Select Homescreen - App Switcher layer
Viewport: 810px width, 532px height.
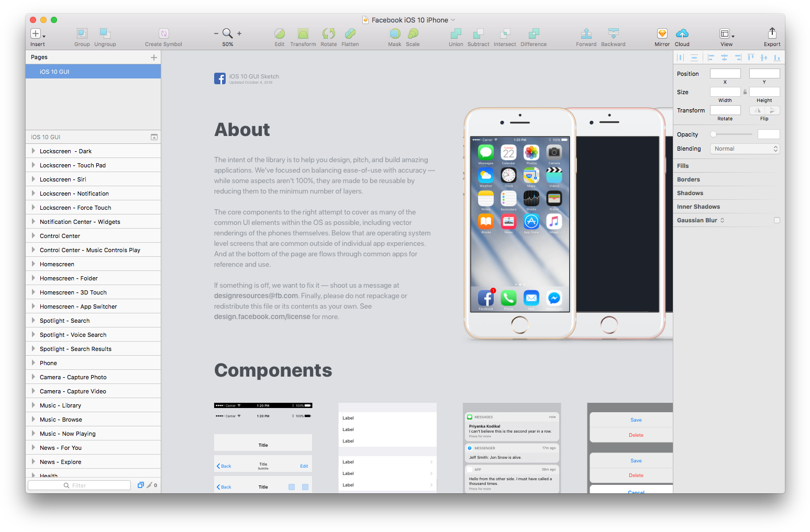(x=93, y=307)
